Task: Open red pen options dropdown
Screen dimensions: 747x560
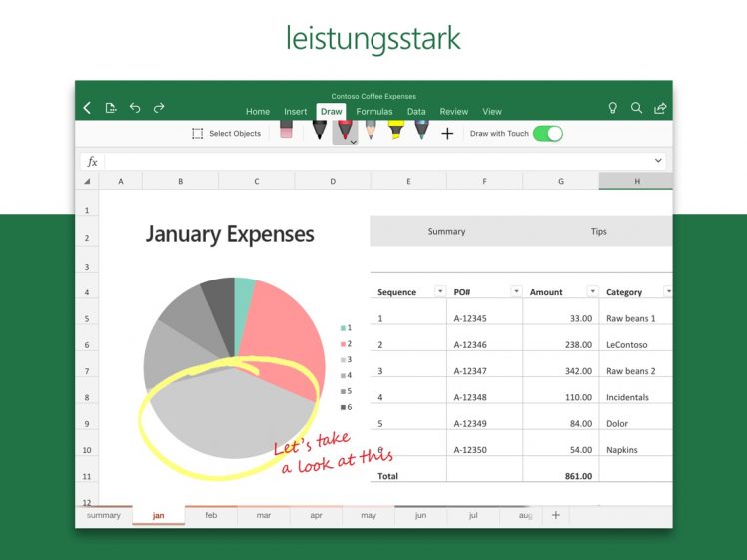Action: tap(353, 142)
